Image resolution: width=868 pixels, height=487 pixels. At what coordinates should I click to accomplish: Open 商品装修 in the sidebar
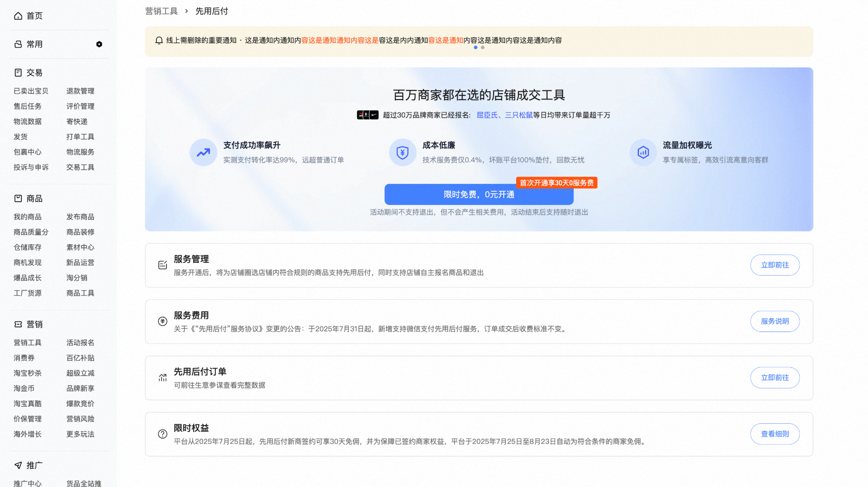[80, 232]
